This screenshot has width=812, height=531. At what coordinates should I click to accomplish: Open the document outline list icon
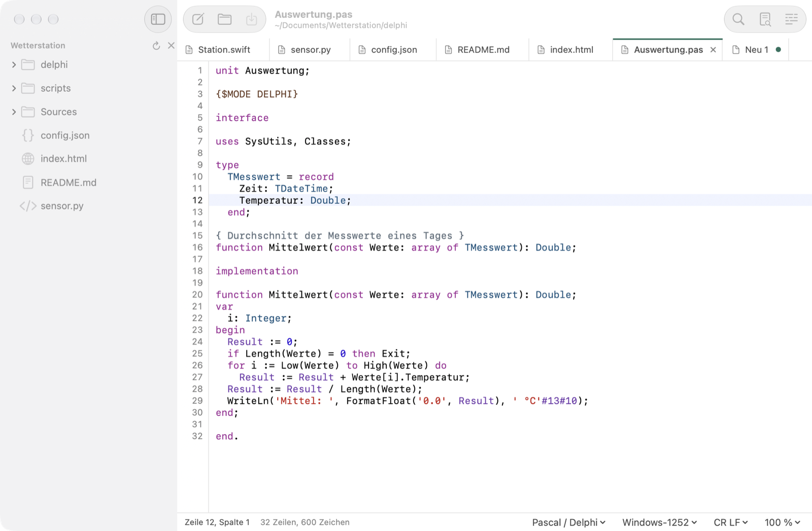click(x=791, y=19)
